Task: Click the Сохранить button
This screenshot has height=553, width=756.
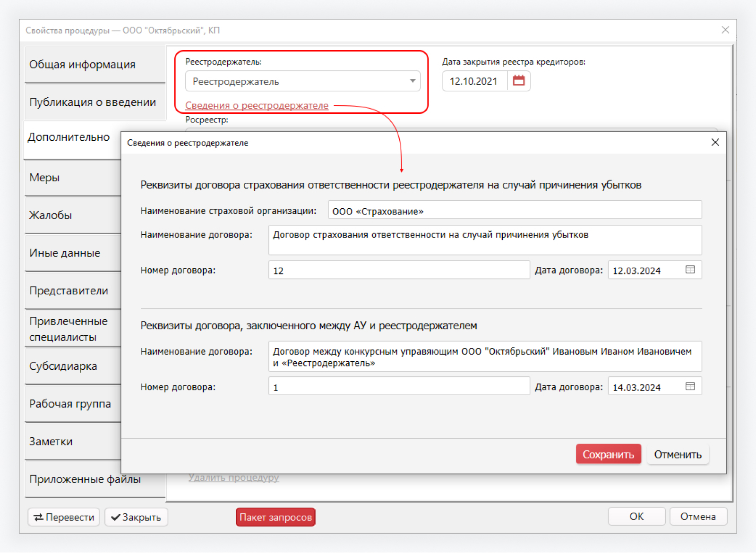Action: pos(608,454)
